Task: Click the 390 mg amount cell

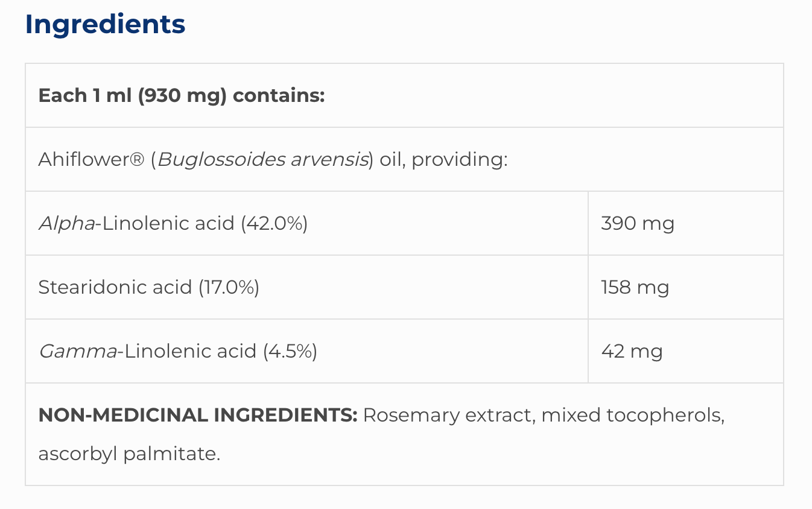Action: [x=638, y=224]
